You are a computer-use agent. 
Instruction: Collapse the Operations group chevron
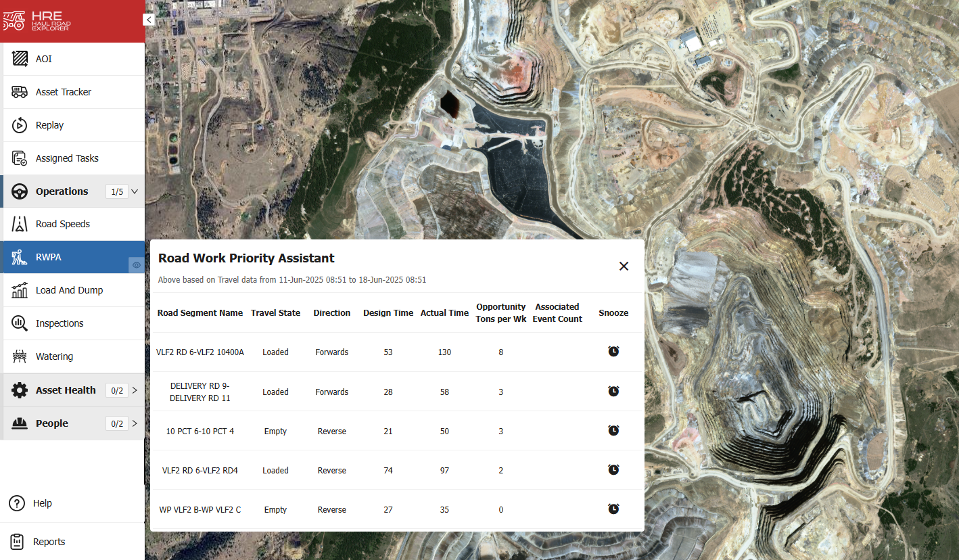coord(134,191)
